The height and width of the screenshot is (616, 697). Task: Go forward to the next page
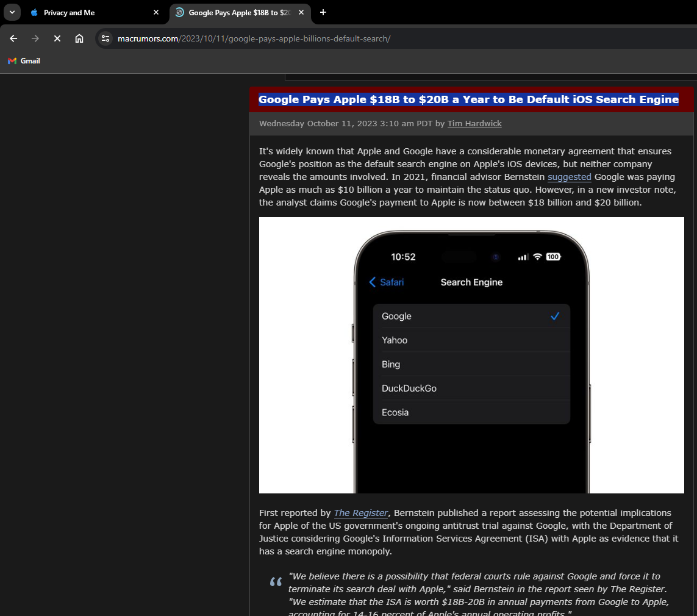coord(35,38)
